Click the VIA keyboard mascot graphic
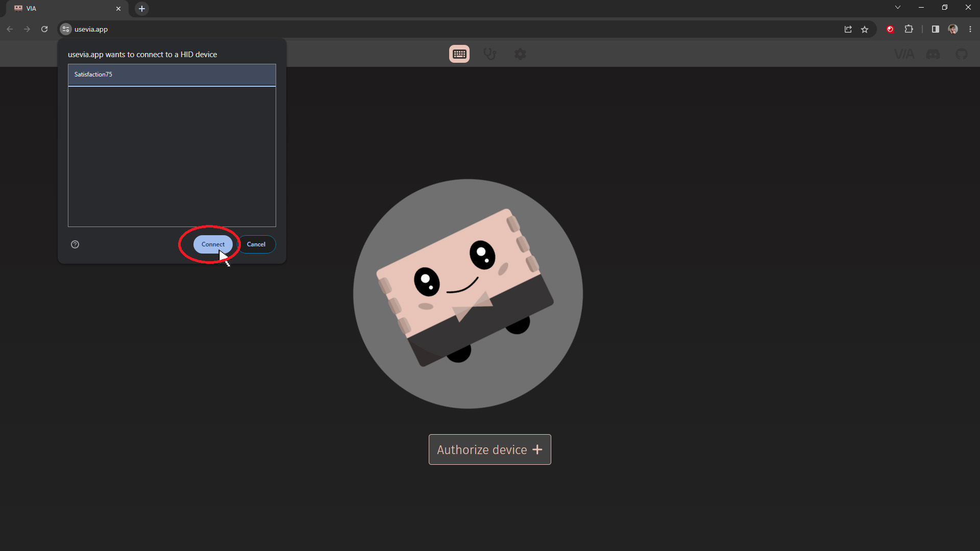This screenshot has width=980, height=551. [469, 293]
